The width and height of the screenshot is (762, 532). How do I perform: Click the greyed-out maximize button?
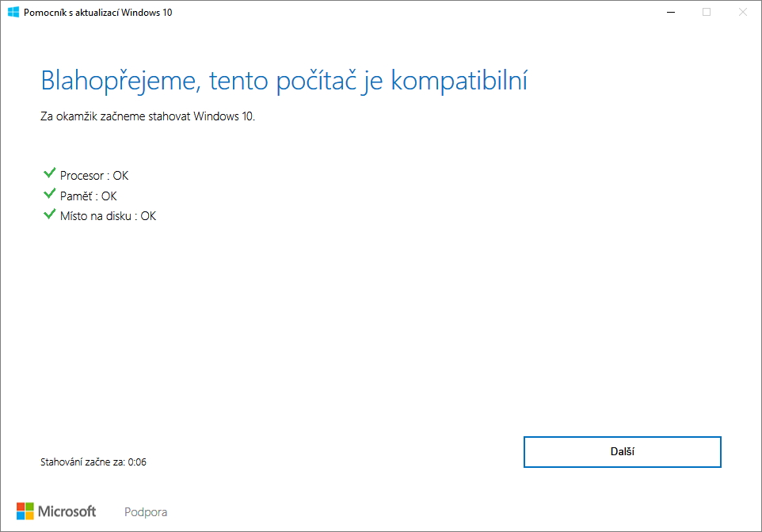pyautogui.click(x=707, y=12)
